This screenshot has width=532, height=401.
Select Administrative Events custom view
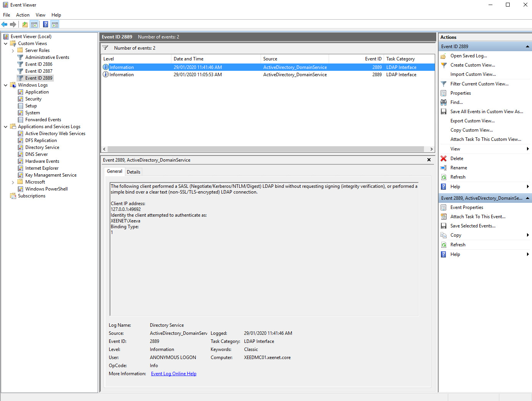[47, 57]
